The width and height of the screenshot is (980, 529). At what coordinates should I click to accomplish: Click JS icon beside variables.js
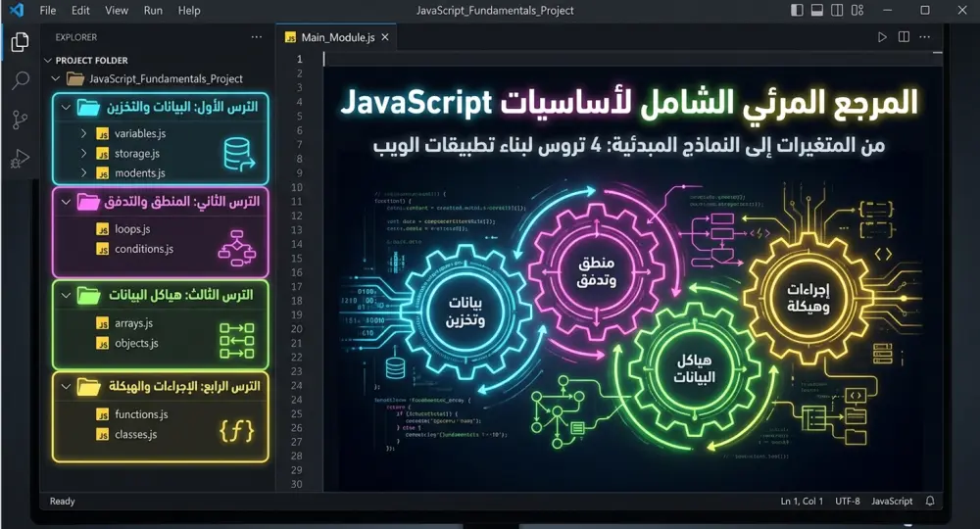click(103, 134)
